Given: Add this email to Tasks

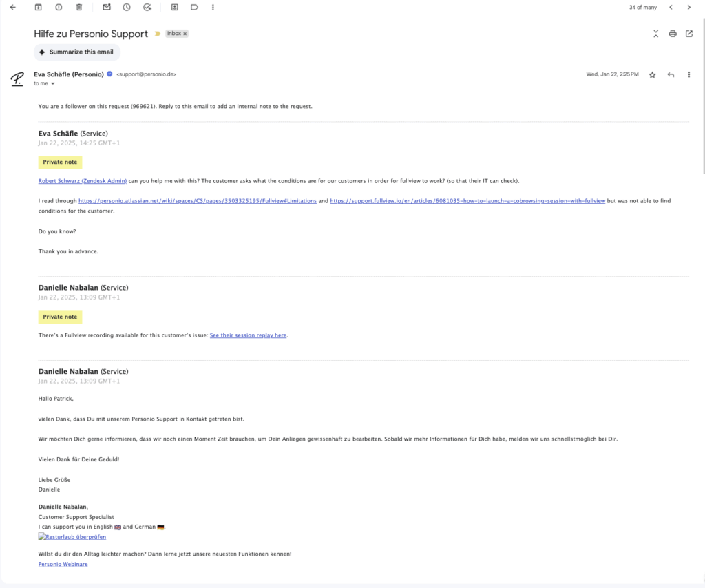Looking at the screenshot, I should [147, 7].
